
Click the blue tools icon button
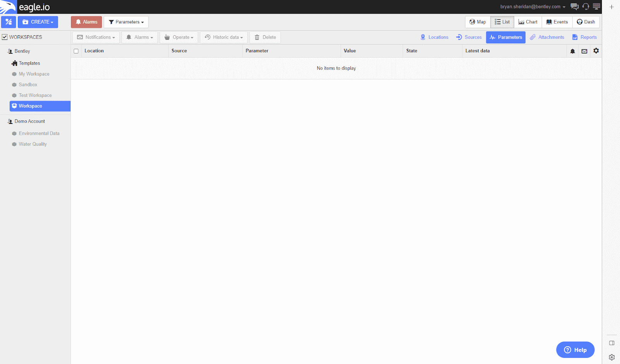tap(9, 22)
